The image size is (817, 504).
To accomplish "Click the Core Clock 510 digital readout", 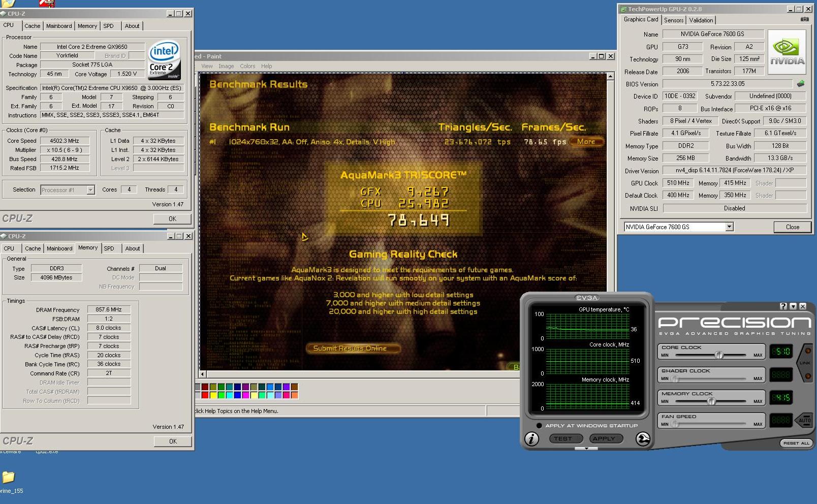I will click(781, 352).
